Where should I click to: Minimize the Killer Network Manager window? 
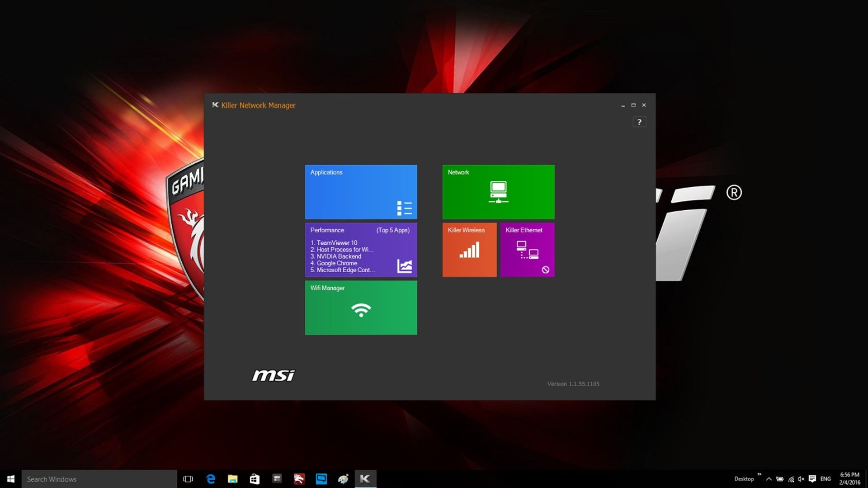click(623, 105)
